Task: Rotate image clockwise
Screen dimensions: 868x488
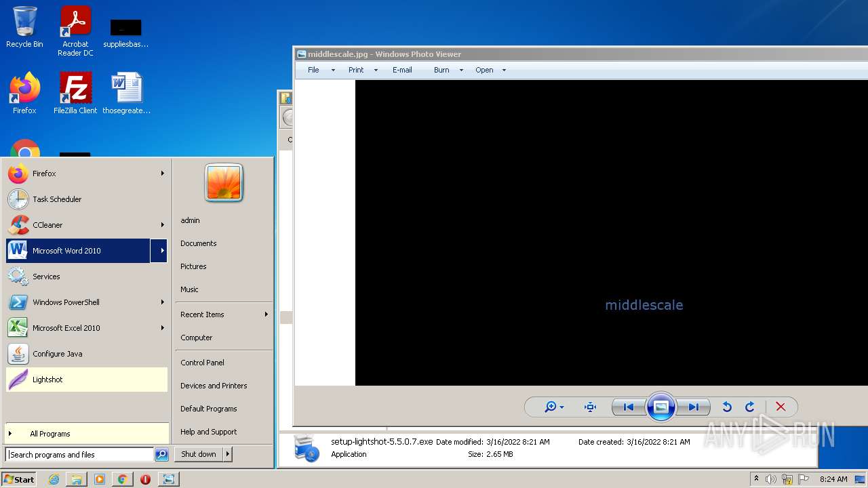Action: pos(750,407)
